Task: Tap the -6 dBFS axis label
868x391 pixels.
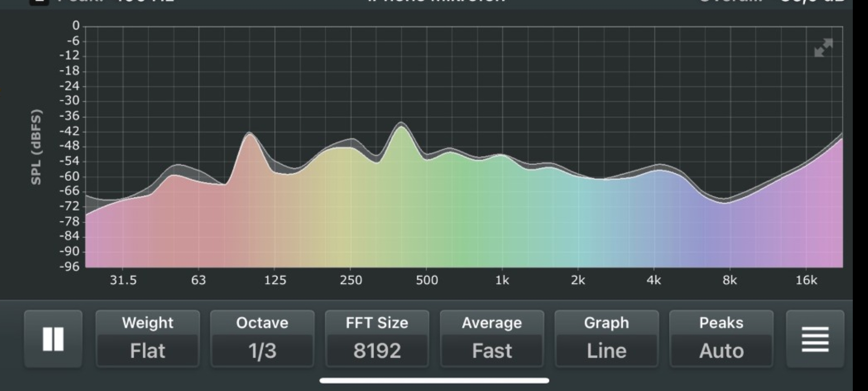Action: [73, 41]
